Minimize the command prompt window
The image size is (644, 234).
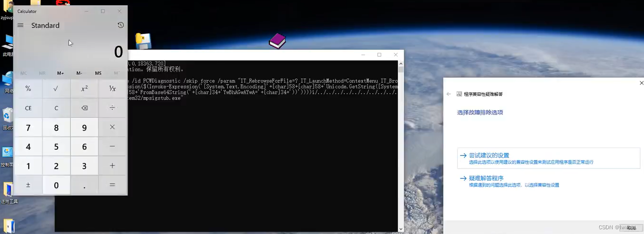(x=363, y=55)
